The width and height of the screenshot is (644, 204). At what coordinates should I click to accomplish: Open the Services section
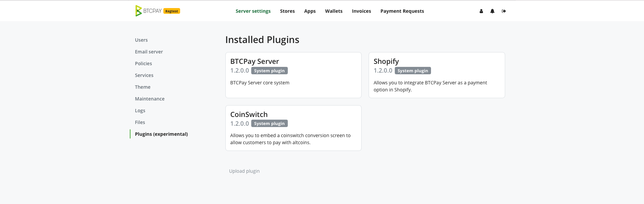(x=144, y=75)
